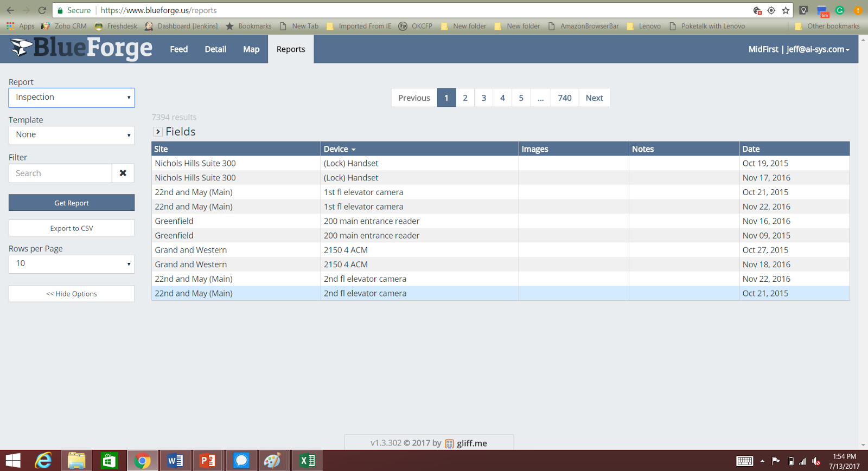The width and height of the screenshot is (868, 471).
Task: Click the Get Report button
Action: [72, 203]
